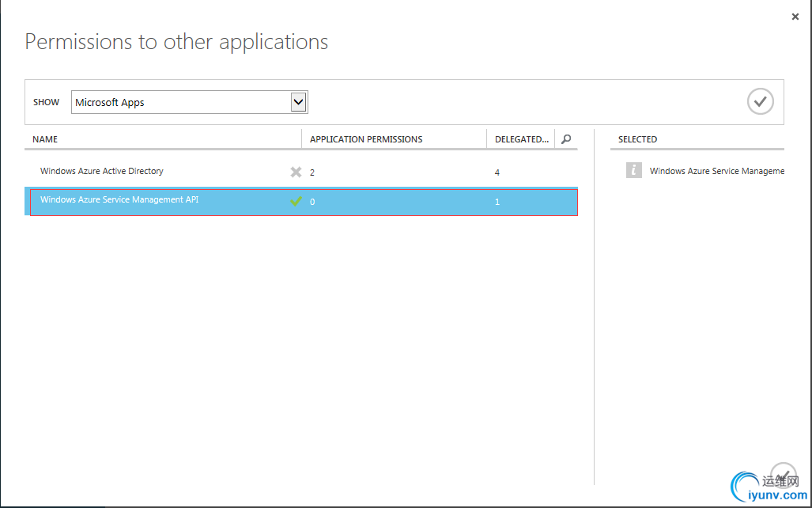
Task: Select the Windows Azure Active Directory row name
Action: (101, 171)
